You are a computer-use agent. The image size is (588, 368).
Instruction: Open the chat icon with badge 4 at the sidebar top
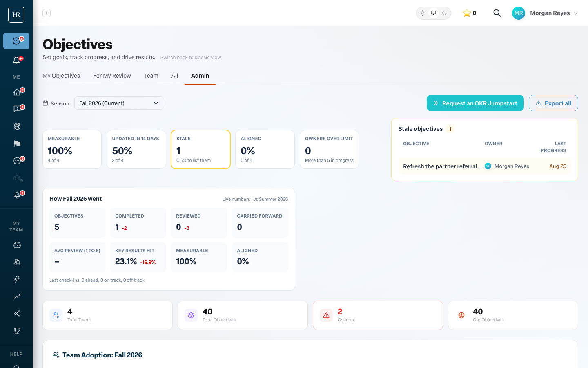click(x=16, y=41)
